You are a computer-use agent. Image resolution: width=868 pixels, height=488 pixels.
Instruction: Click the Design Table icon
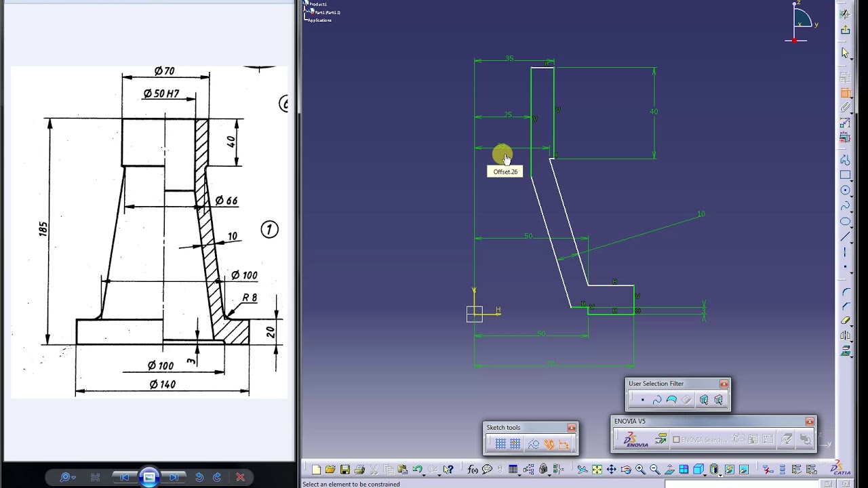click(x=513, y=469)
